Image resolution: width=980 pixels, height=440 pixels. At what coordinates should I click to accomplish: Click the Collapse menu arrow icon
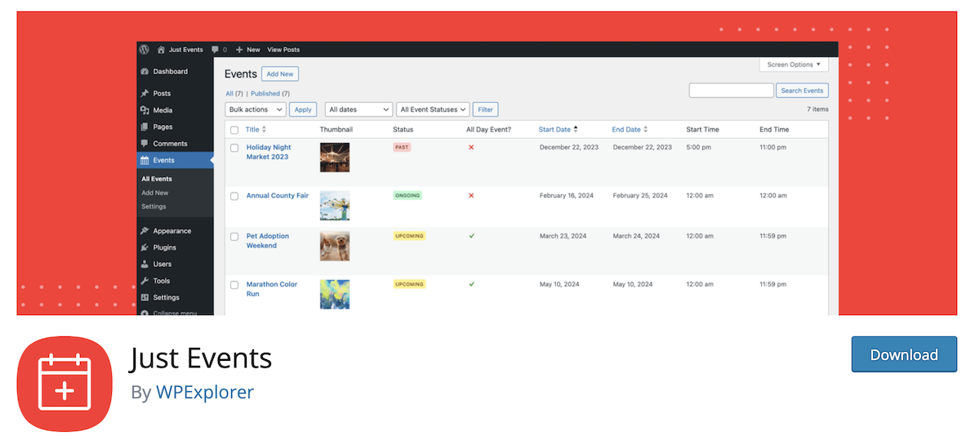tap(145, 313)
